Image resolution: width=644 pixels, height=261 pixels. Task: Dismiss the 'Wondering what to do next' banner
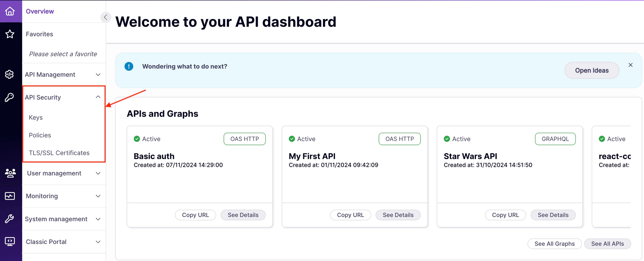(x=630, y=65)
